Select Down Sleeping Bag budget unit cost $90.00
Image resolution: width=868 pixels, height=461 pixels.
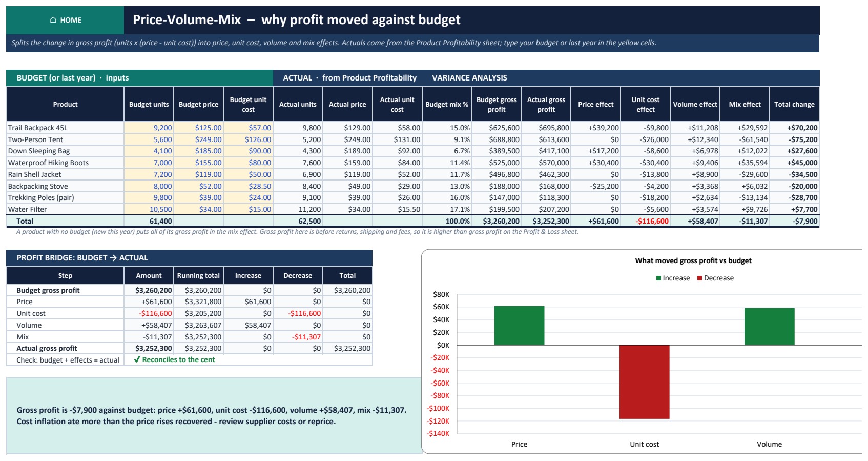coord(248,151)
